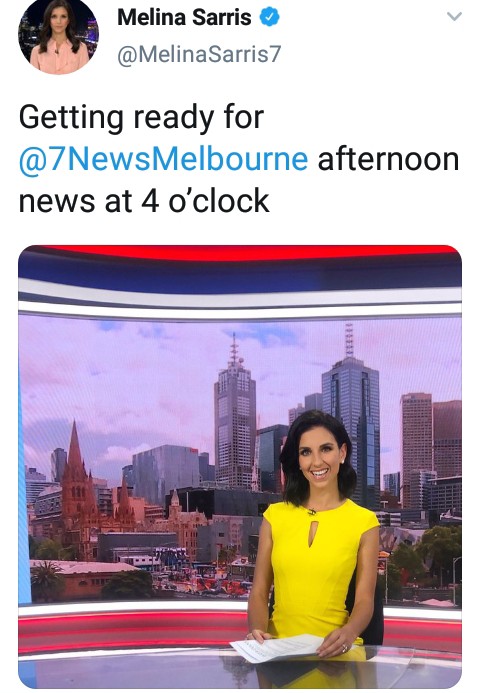Follow the @7NewsMelbourne mention link
480x693 pixels.
pos(163,160)
